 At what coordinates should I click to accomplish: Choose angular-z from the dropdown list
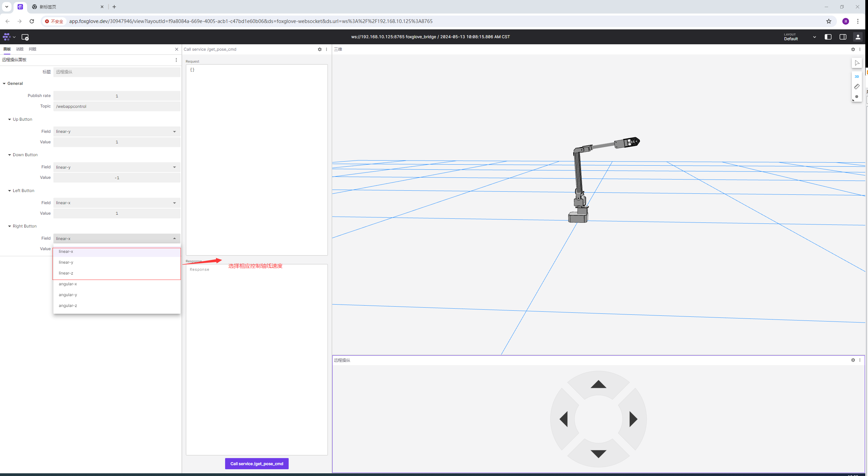(x=68, y=306)
